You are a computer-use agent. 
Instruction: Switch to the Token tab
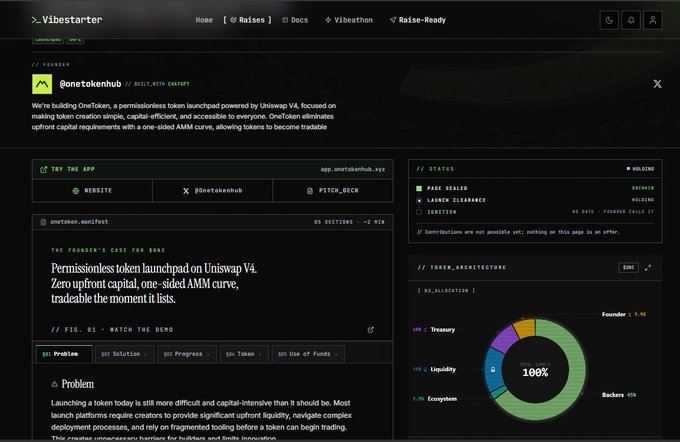244,354
